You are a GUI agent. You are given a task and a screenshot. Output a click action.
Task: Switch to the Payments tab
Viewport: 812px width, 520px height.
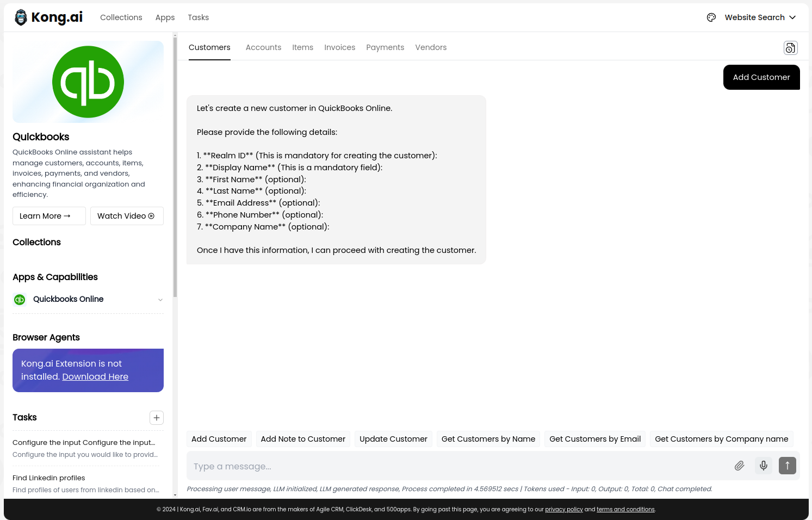point(385,47)
